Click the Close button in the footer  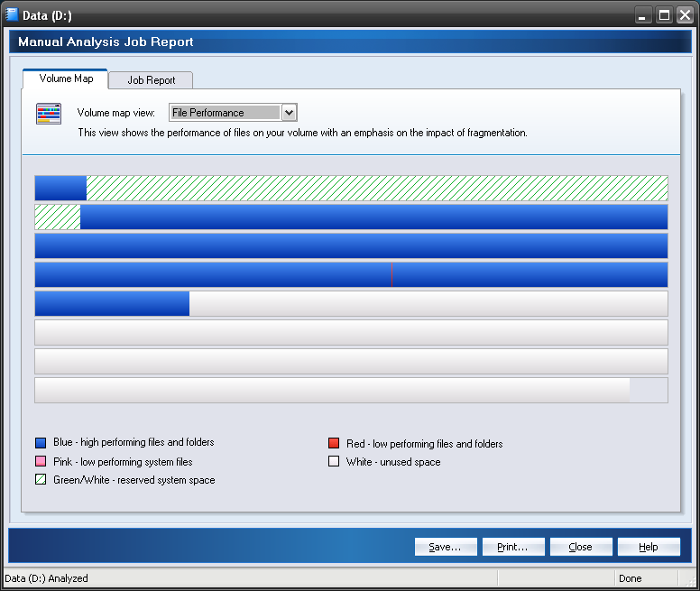click(581, 547)
